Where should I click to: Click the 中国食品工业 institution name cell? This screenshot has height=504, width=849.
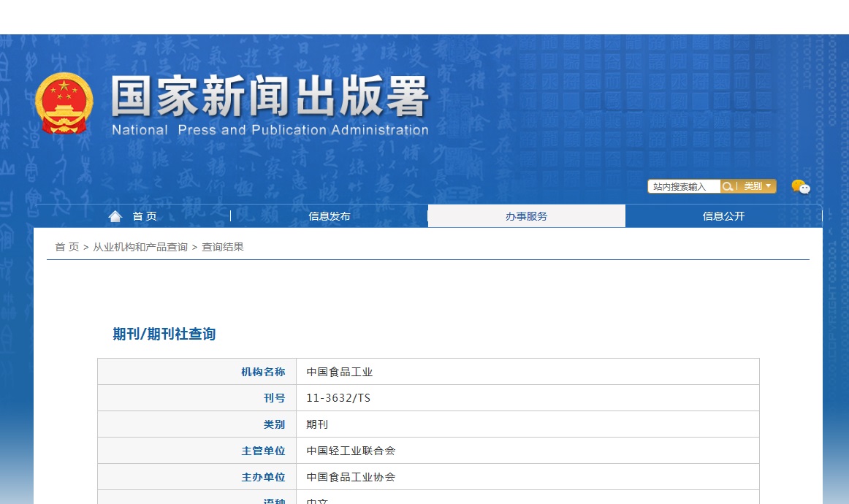(339, 371)
